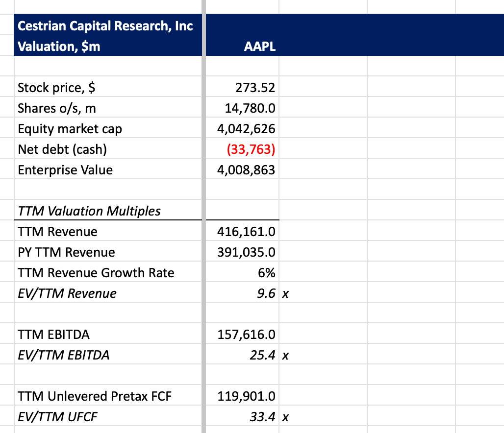The height and width of the screenshot is (433, 504).
Task: Click the EV/TTM UFCF row label
Action: coord(57,417)
